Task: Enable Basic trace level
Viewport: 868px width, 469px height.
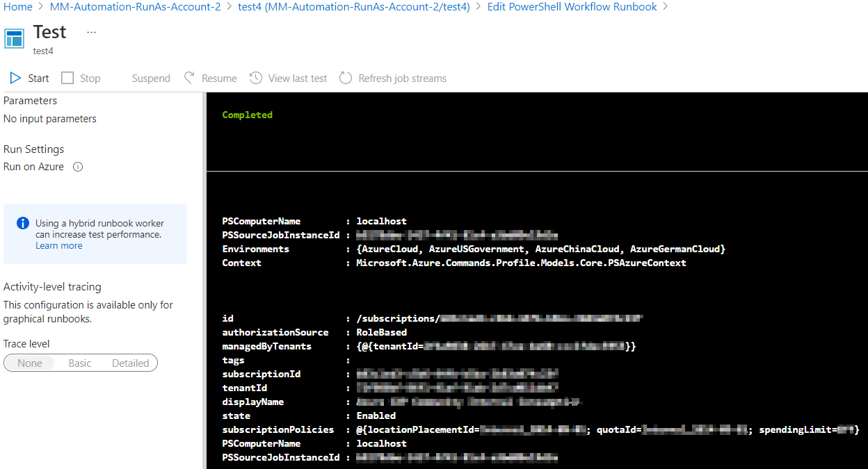Action: [x=79, y=363]
